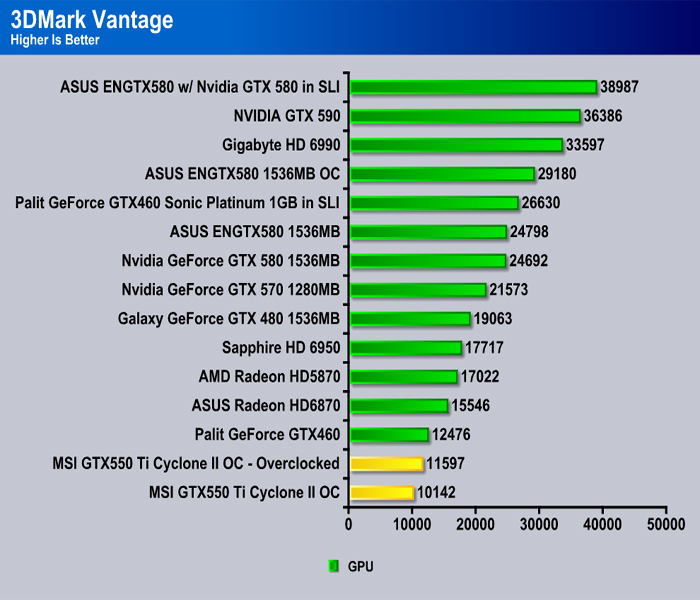Click the 0 axis tick label
700x600 pixels.
point(348,524)
